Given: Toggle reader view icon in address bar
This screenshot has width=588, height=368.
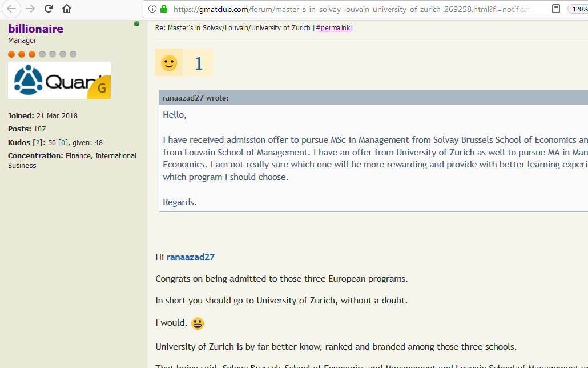Looking at the screenshot, I should tap(556, 9).
